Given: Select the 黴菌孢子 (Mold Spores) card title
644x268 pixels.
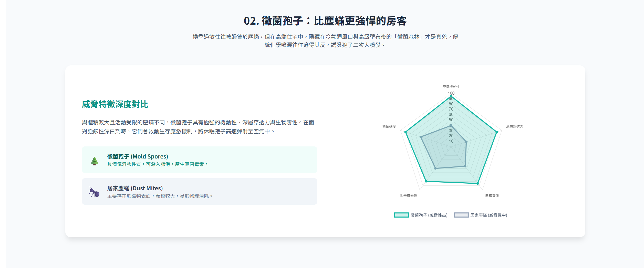Looking at the screenshot, I should click(x=138, y=156).
